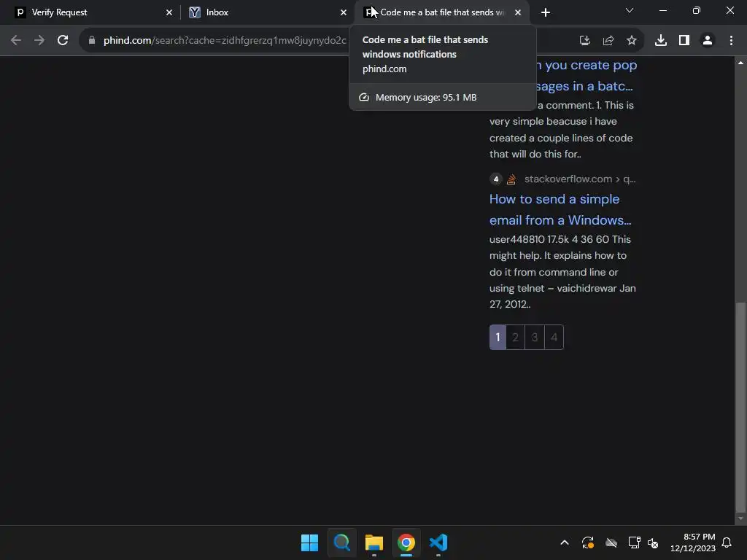
Task: Select the Code me a bat file tab
Action: pyautogui.click(x=441, y=12)
